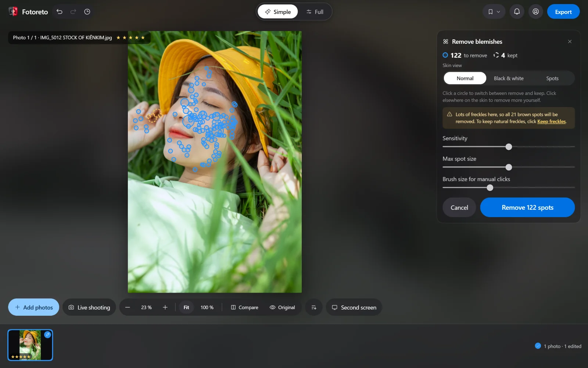Open notifications bell

click(x=517, y=12)
